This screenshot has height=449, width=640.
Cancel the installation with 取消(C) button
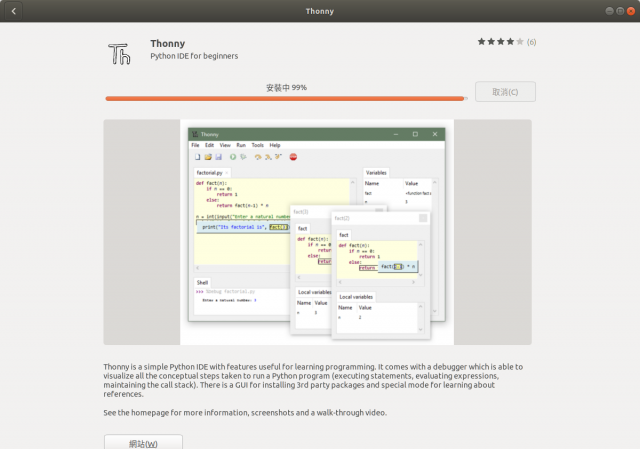click(505, 92)
